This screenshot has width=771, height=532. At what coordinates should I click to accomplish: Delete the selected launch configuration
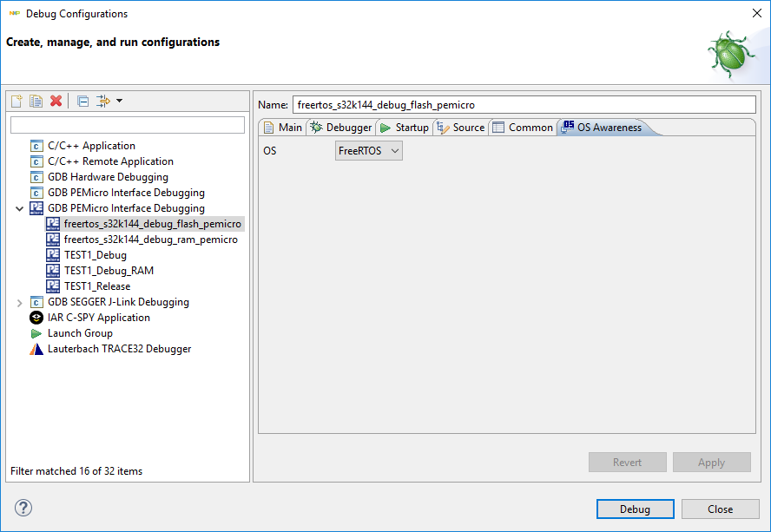click(56, 101)
